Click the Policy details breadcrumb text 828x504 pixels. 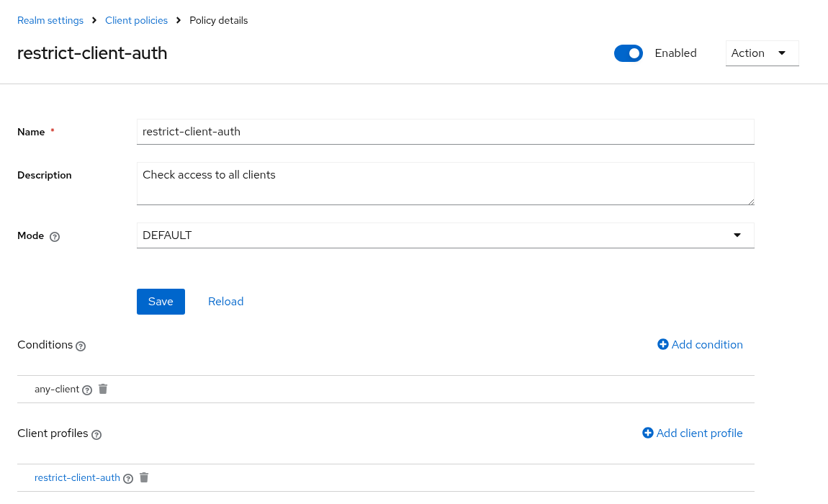[219, 21]
